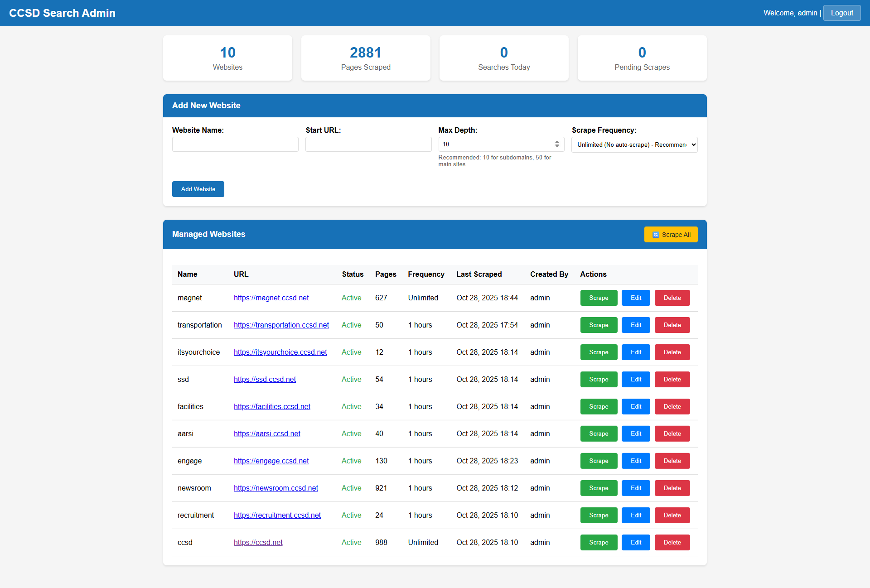This screenshot has height=588, width=870.
Task: Delete the engage website row
Action: coord(672,461)
